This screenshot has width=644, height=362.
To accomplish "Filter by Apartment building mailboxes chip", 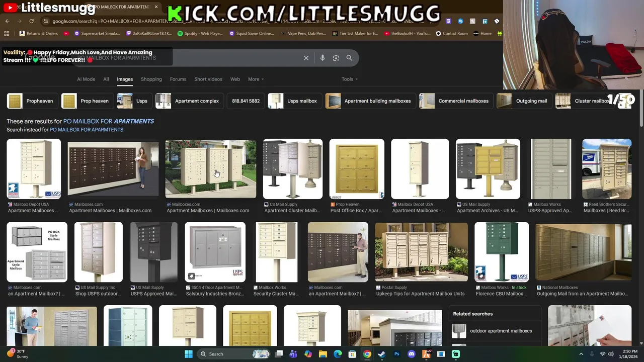I will click(370, 101).
